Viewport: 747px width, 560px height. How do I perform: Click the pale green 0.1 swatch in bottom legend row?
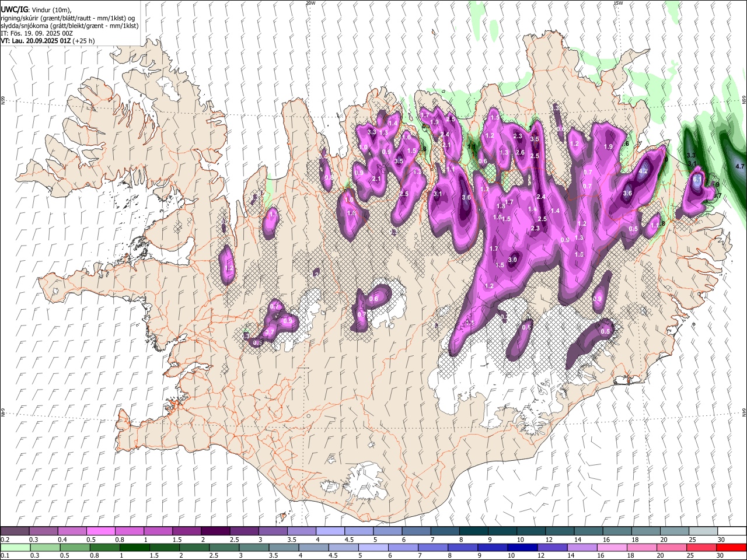(x=15, y=547)
